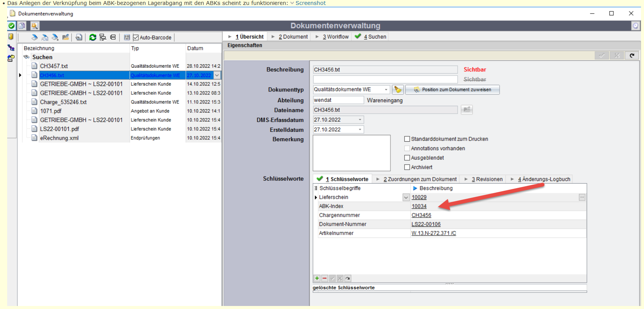Switch to the 4 Suchen tab
Screen dimensions: 644x309
[371, 37]
